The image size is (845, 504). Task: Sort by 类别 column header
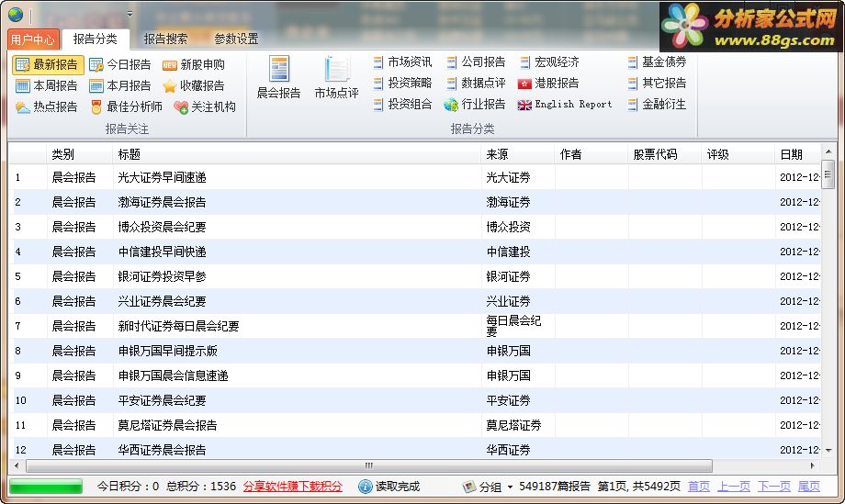pyautogui.click(x=80, y=154)
